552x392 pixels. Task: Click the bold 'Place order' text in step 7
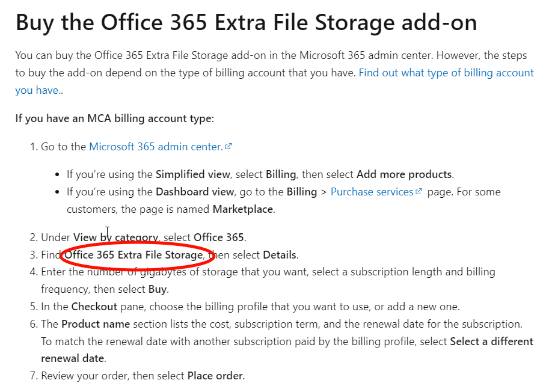[215, 376]
